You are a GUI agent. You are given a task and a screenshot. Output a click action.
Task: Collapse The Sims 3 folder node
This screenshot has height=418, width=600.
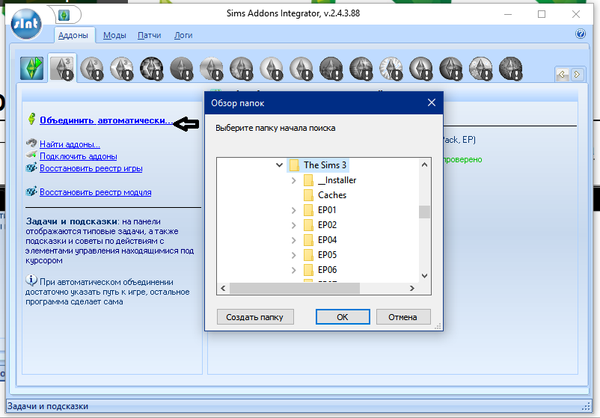[x=279, y=165]
